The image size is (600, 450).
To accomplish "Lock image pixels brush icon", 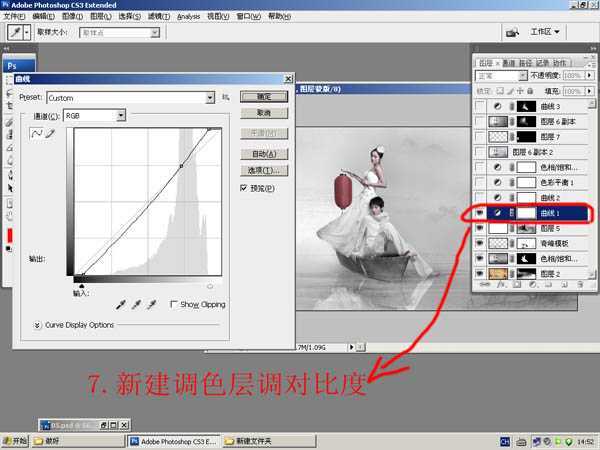I will pos(510,91).
